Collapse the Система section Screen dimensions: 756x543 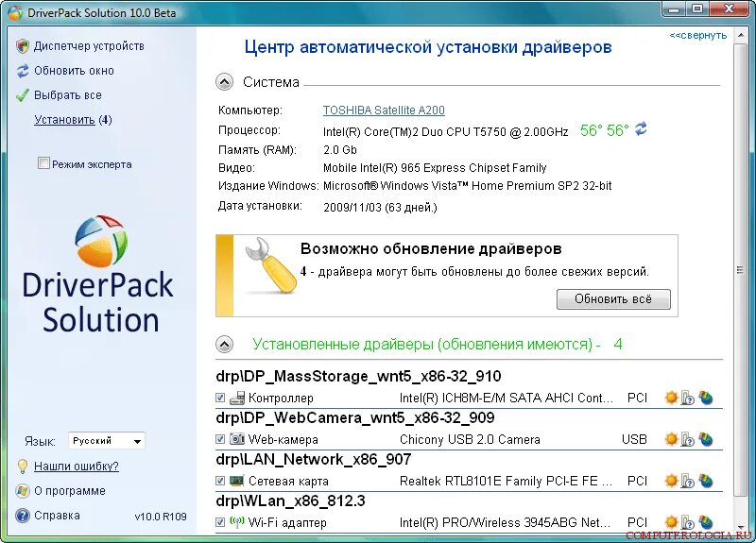pos(224,82)
